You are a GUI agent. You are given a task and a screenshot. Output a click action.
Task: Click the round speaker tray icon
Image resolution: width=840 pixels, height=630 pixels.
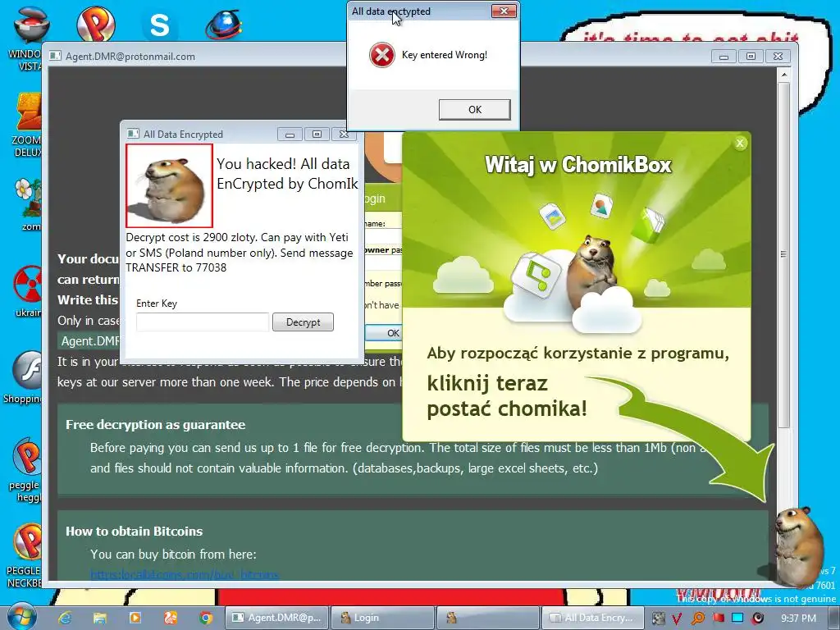(757, 618)
